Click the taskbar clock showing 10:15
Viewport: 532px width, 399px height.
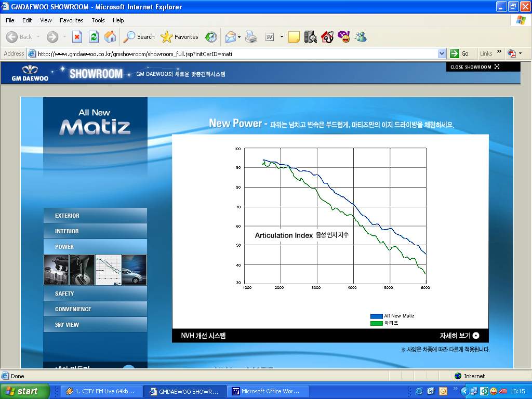pyautogui.click(x=517, y=391)
